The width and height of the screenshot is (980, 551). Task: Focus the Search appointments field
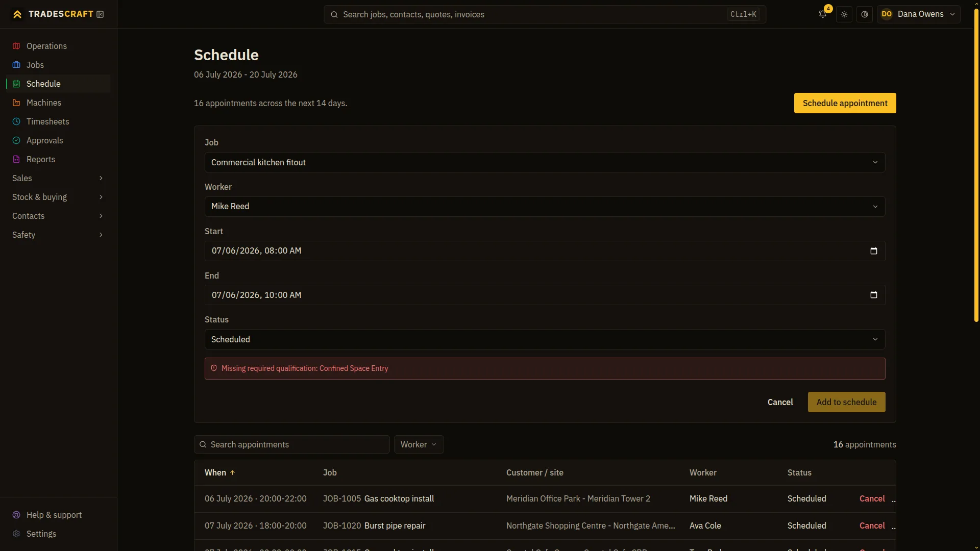tap(291, 444)
